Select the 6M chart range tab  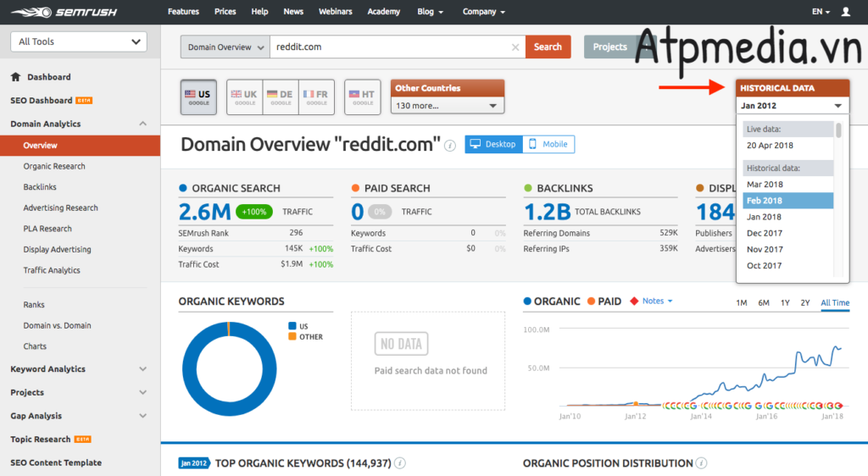[x=764, y=303]
